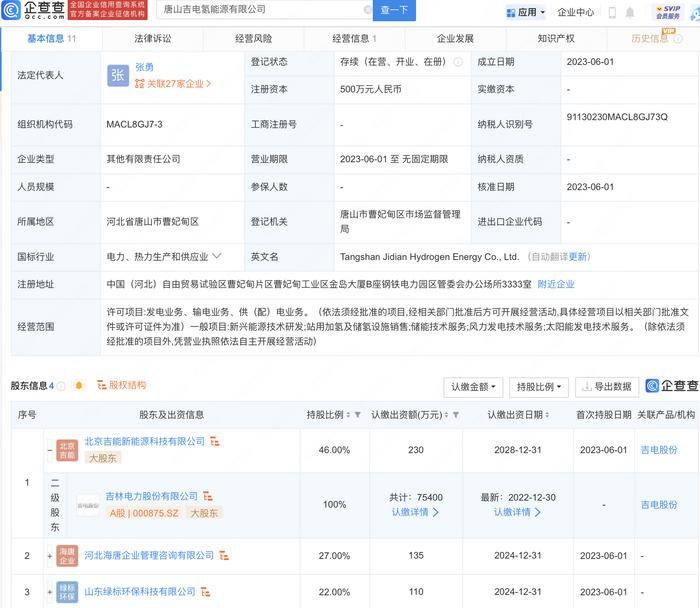Switch to the 经营风险 tab
Viewport: 700px width, 608px height.
254,39
